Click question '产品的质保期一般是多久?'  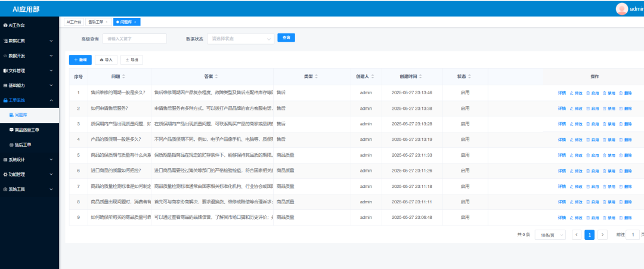(116, 140)
